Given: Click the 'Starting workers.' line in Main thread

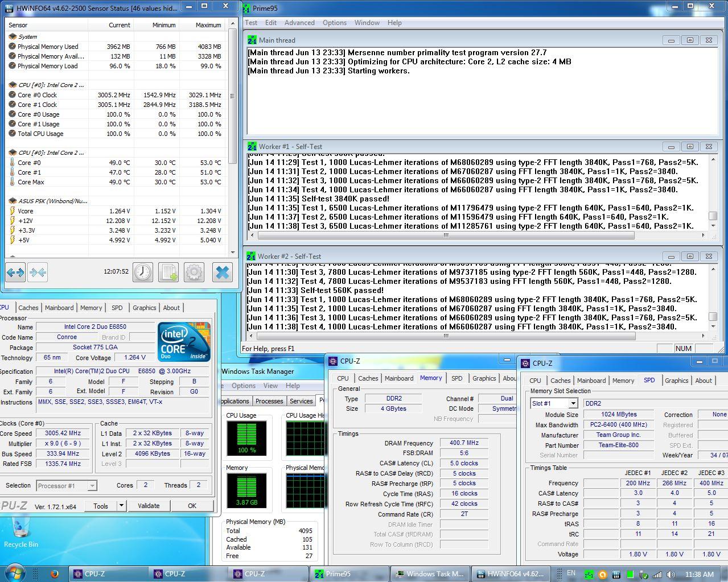Looking at the screenshot, I should click(328, 71).
